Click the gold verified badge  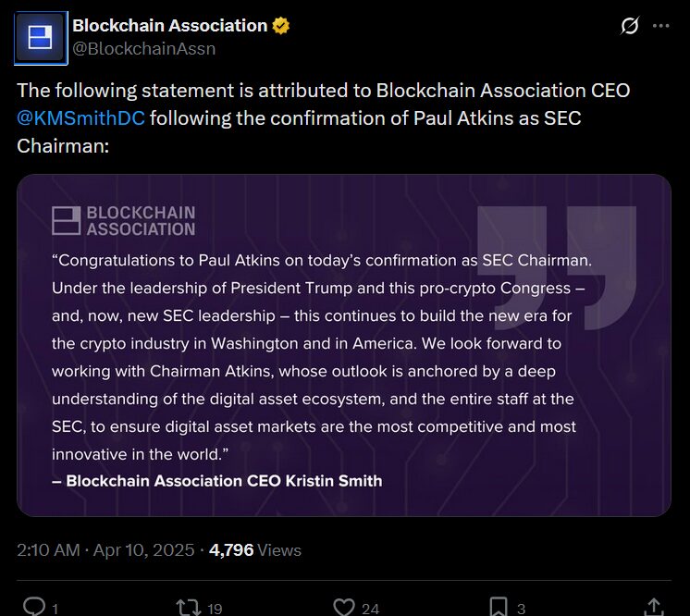281,26
